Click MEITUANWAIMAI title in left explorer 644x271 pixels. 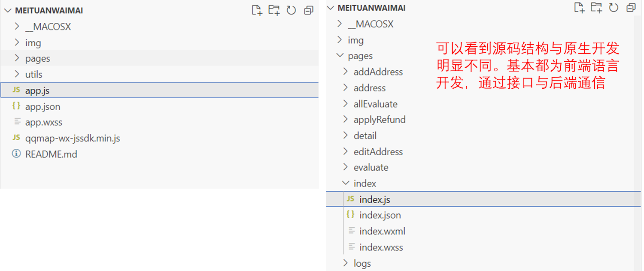click(49, 11)
